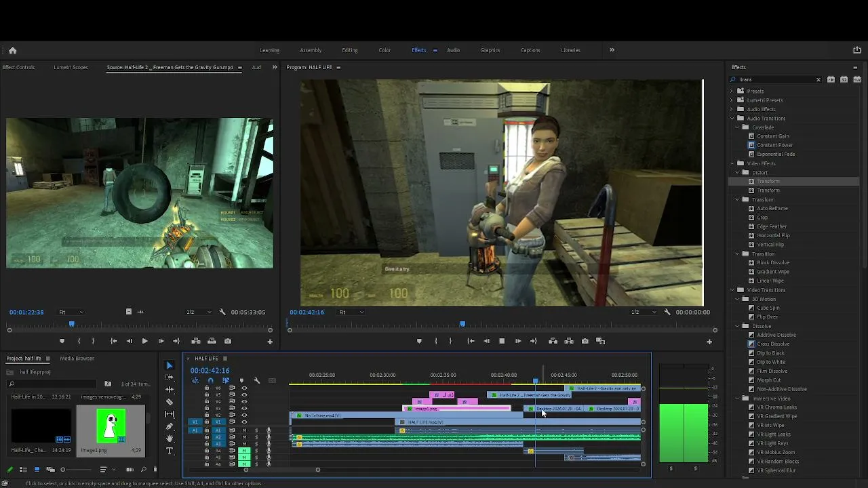
Task: Open the Media Browser tab
Action: click(x=77, y=358)
